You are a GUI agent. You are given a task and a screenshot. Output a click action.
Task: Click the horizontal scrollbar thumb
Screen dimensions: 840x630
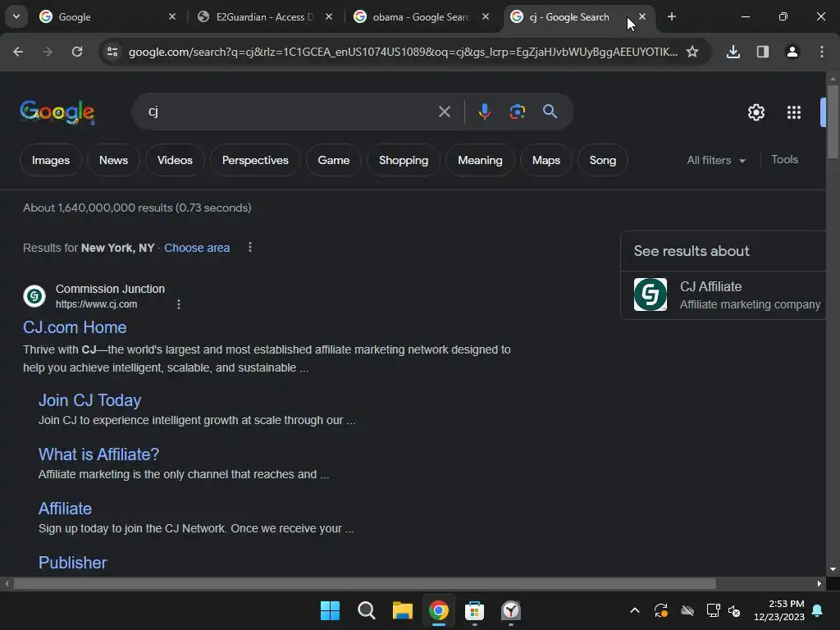coord(364,583)
